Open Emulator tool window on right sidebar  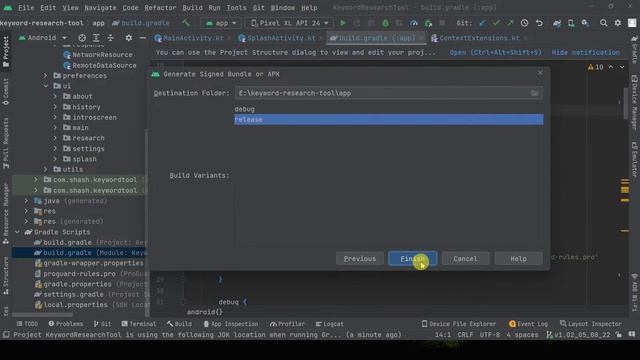(634, 160)
